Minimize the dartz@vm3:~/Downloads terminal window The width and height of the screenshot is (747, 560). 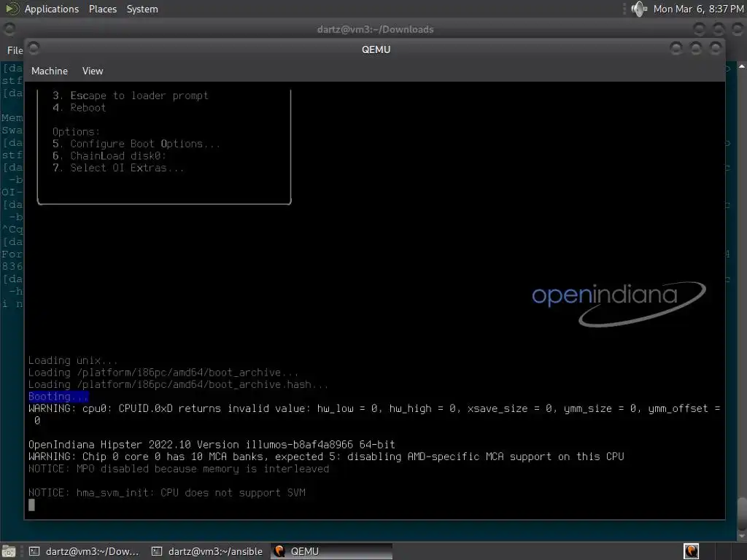coord(699,29)
